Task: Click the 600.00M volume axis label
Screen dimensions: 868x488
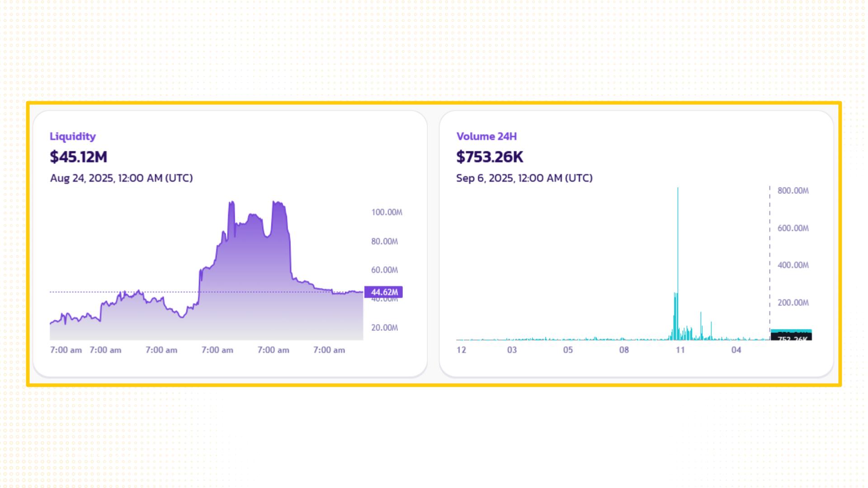Action: click(793, 228)
